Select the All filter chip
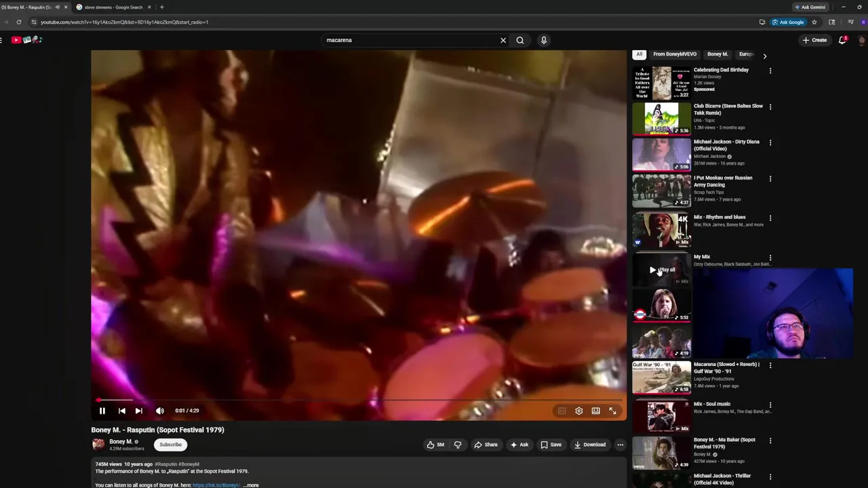Viewport: 868px width, 488px height. [639, 54]
